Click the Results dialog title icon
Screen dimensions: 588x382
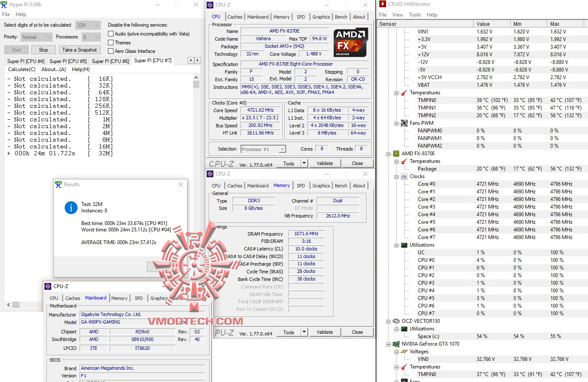58,184
